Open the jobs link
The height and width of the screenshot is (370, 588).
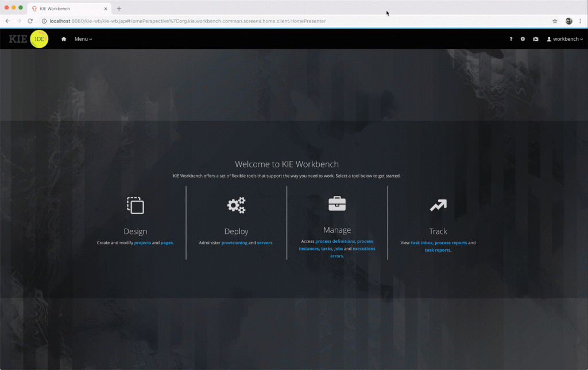339,249
